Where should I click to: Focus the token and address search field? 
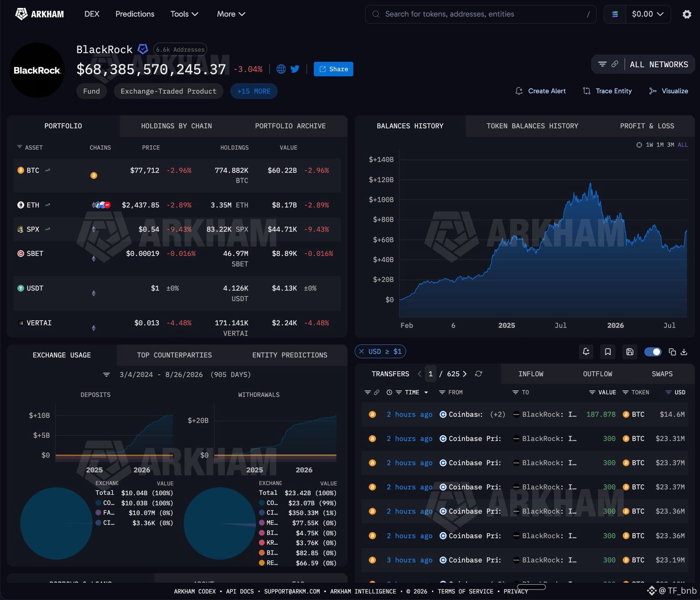click(x=481, y=14)
